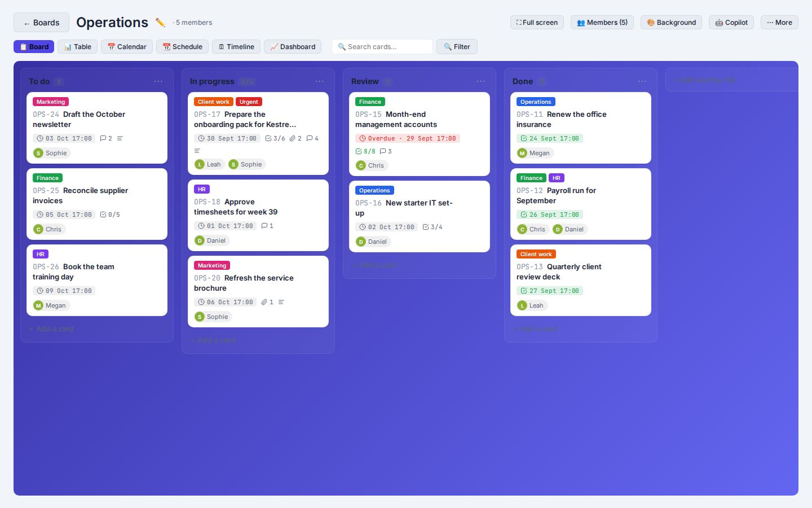This screenshot has width=812, height=508.
Task: Click the pencil icon beside the Operations title
Action: 160,23
